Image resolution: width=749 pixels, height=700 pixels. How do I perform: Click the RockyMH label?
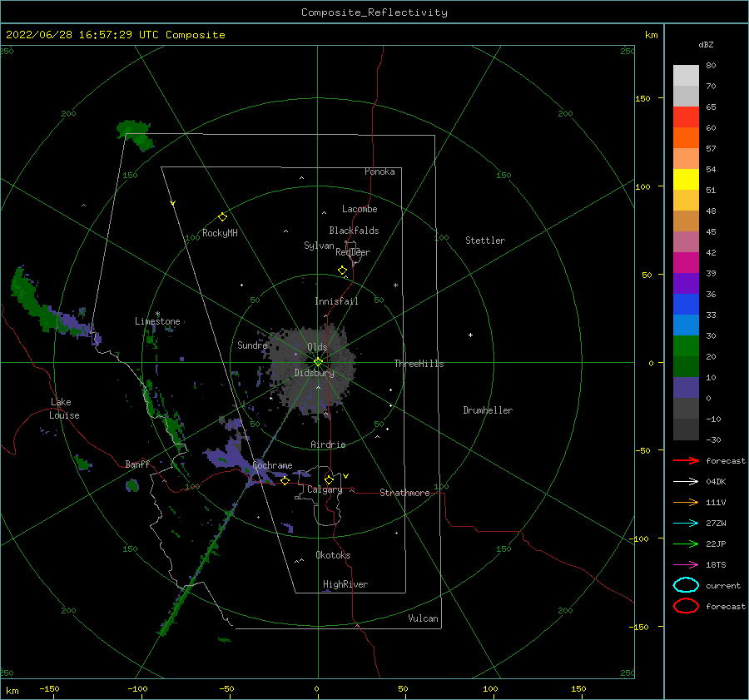pyautogui.click(x=220, y=233)
